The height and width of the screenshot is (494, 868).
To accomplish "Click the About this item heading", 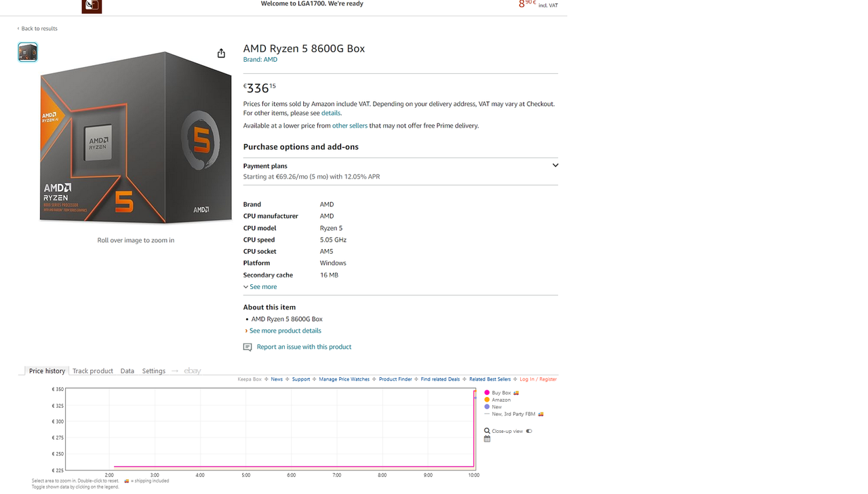I will click(x=269, y=307).
